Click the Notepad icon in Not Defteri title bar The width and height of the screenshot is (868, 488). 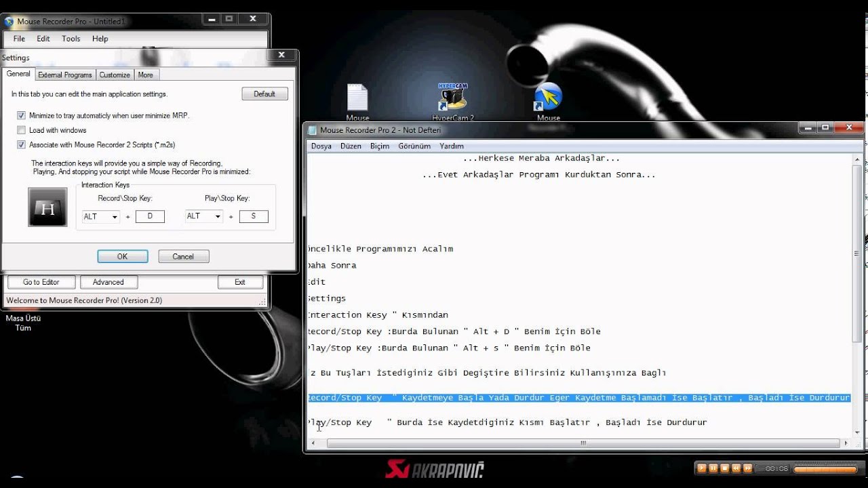pyautogui.click(x=312, y=130)
